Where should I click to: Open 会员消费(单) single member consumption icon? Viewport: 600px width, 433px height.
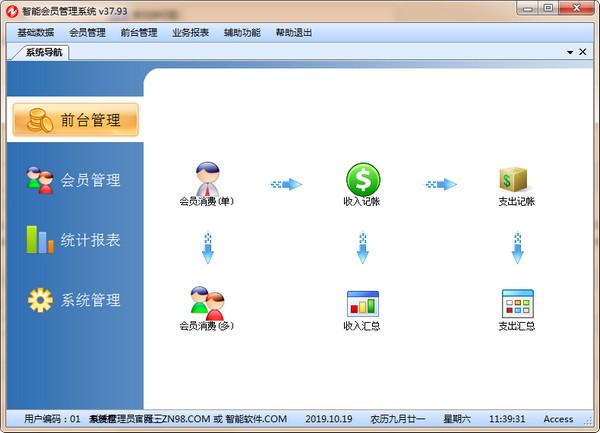207,179
